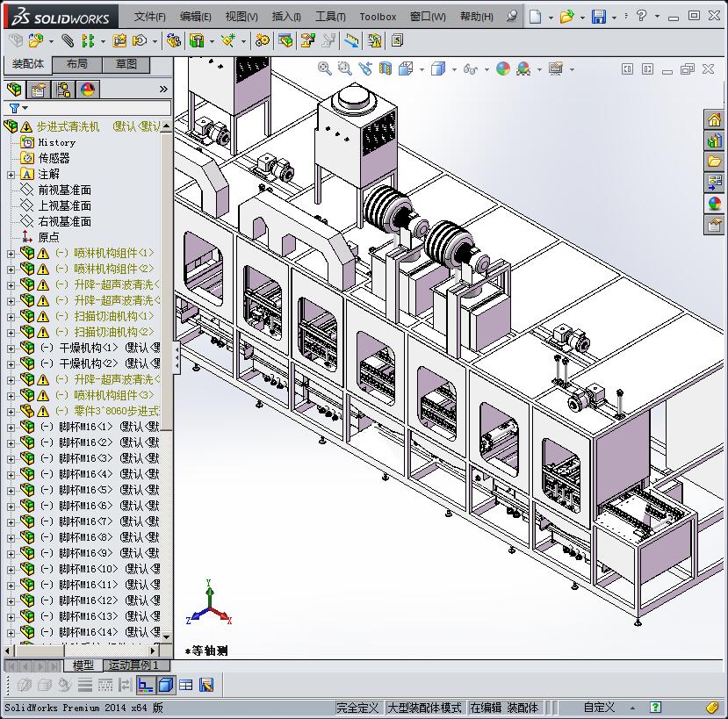Open the Toolbox menu
Viewport: 728px width, 719px height.
[x=378, y=17]
